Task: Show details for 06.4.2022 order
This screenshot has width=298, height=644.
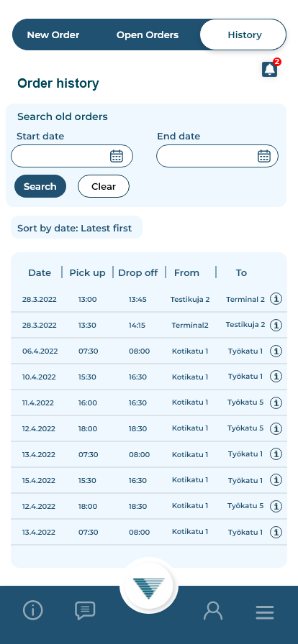Action: pos(276,351)
